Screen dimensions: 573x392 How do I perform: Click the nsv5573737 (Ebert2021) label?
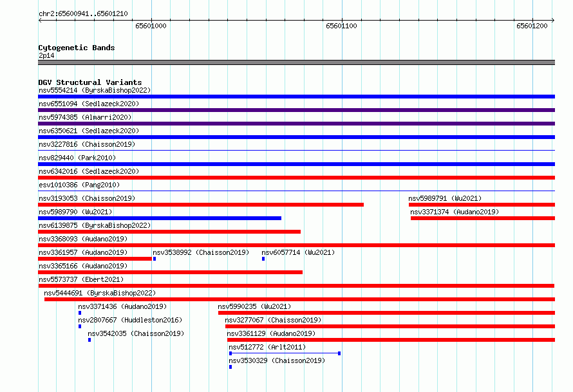tap(81, 279)
